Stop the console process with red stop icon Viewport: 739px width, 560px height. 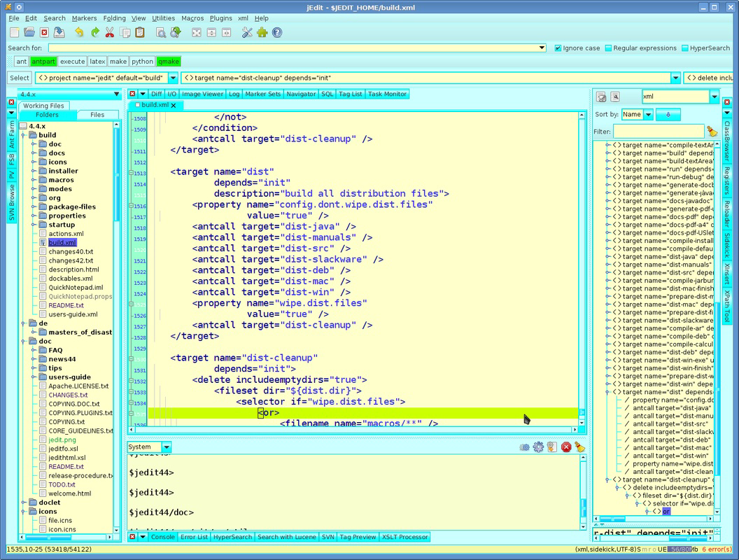(566, 447)
